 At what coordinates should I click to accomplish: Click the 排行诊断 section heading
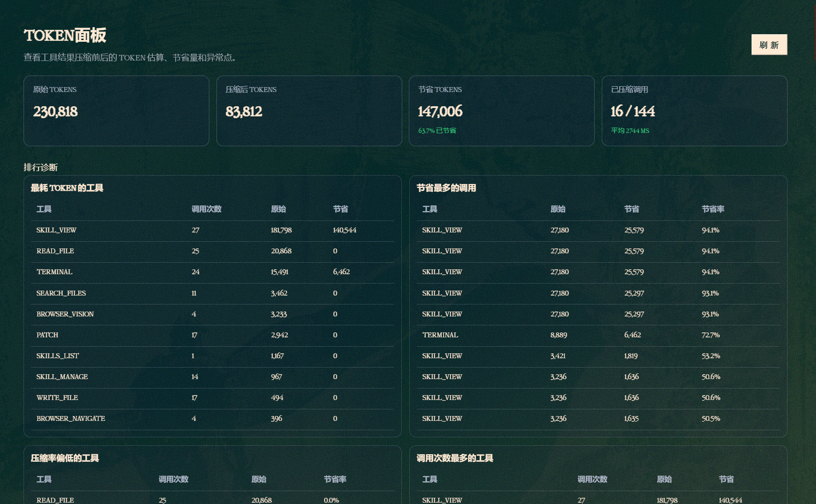tap(40, 168)
